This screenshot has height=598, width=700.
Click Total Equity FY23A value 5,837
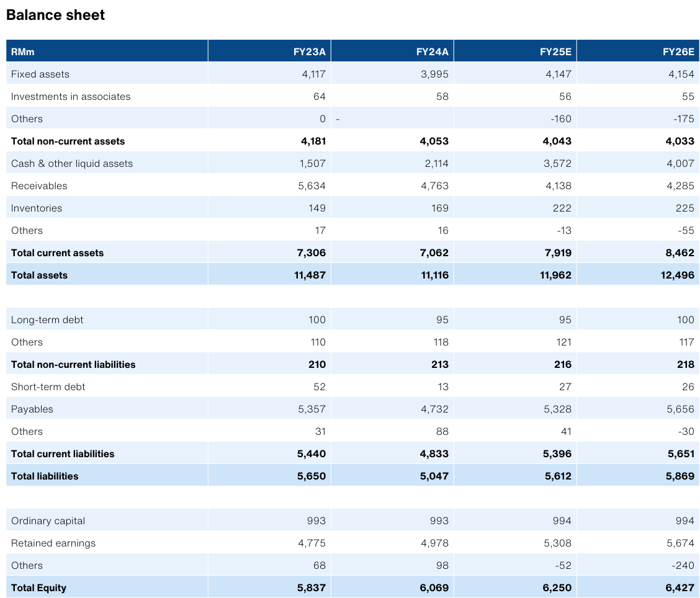312,587
